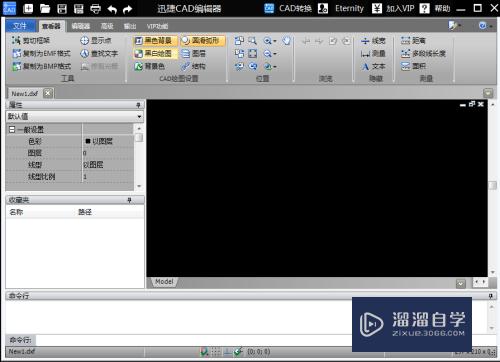Open the zoom-out dropdown arrow
Image resolution: width=500 pixels, height=362 pixels.
coord(275,54)
